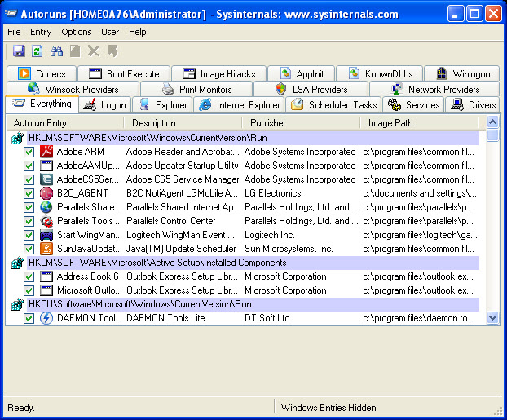Click registry icon beside HKCU Run key
This screenshot has height=420, width=507.
[x=18, y=304]
